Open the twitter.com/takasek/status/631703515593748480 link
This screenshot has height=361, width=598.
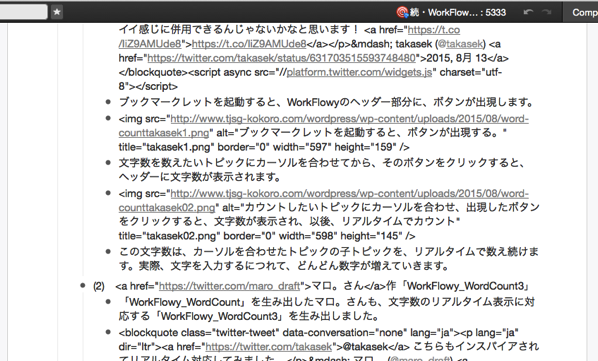coord(281,58)
